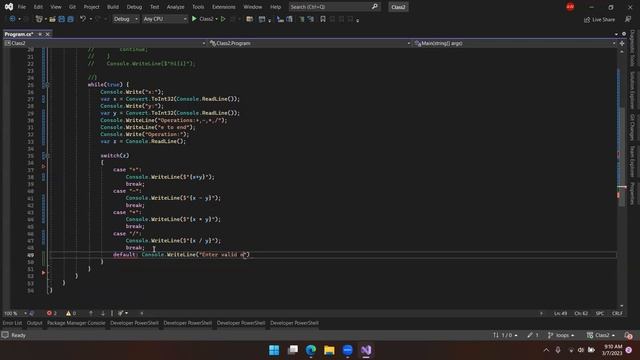Open the Debug configuration dropdown
Viewport: 640px width, 360px height.
[125, 19]
